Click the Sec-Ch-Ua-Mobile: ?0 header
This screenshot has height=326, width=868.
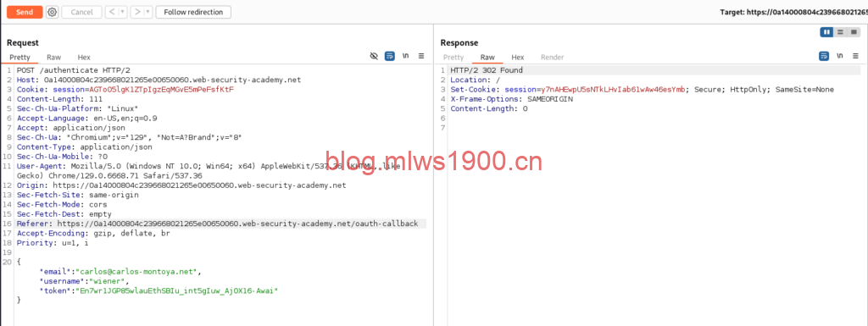pos(62,157)
